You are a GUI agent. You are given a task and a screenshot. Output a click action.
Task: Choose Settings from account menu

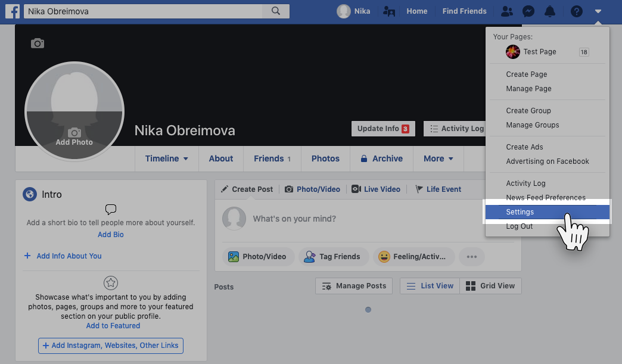[548, 211]
